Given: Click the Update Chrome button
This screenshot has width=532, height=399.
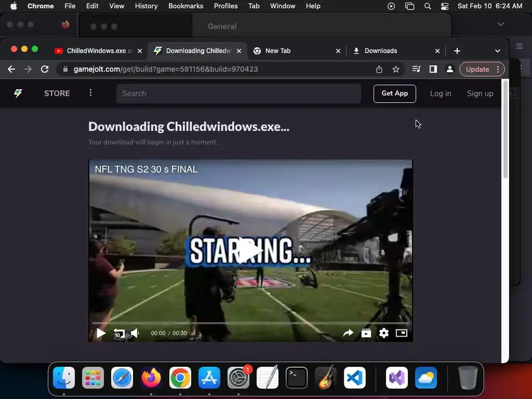Looking at the screenshot, I should [477, 69].
